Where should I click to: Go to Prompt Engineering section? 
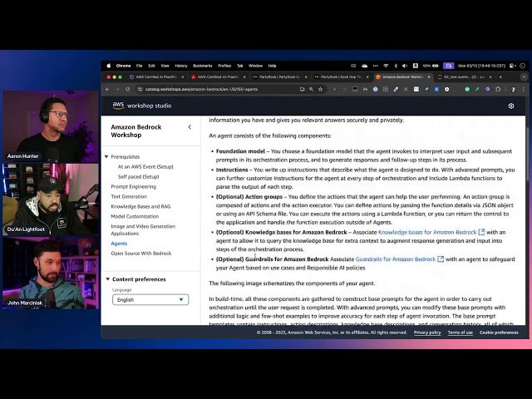pos(133,186)
